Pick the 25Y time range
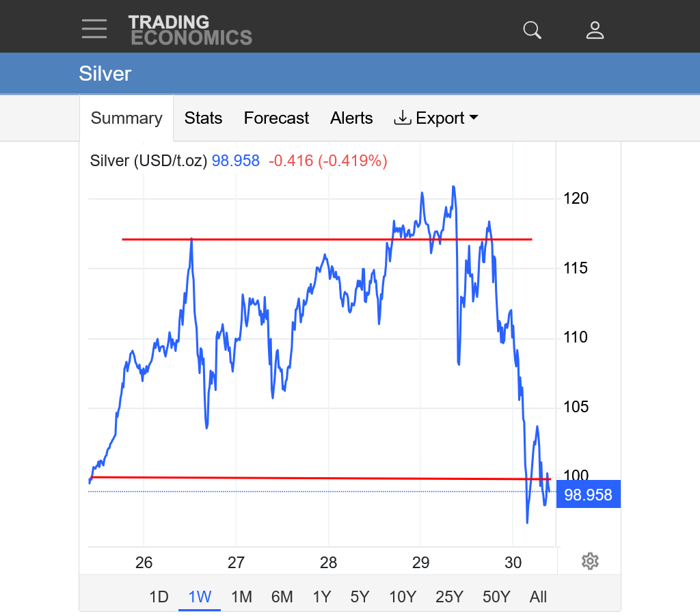Screen dimensions: 700x616 [x=449, y=597]
